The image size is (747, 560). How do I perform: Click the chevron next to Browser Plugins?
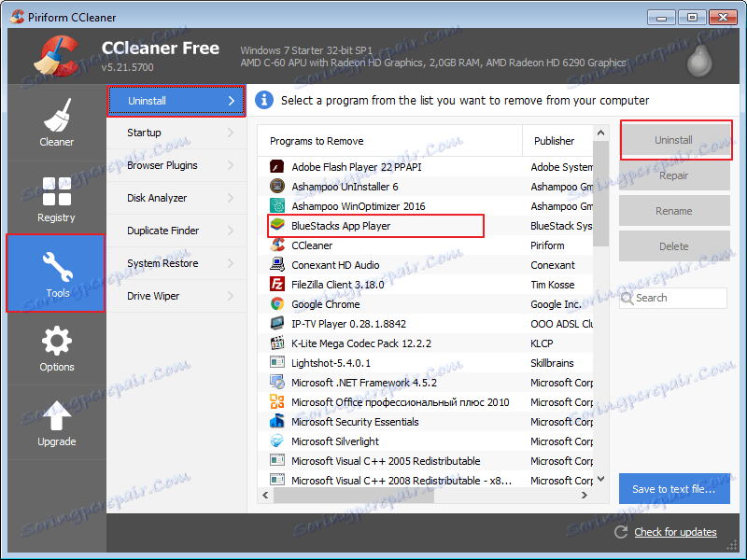[x=231, y=165]
